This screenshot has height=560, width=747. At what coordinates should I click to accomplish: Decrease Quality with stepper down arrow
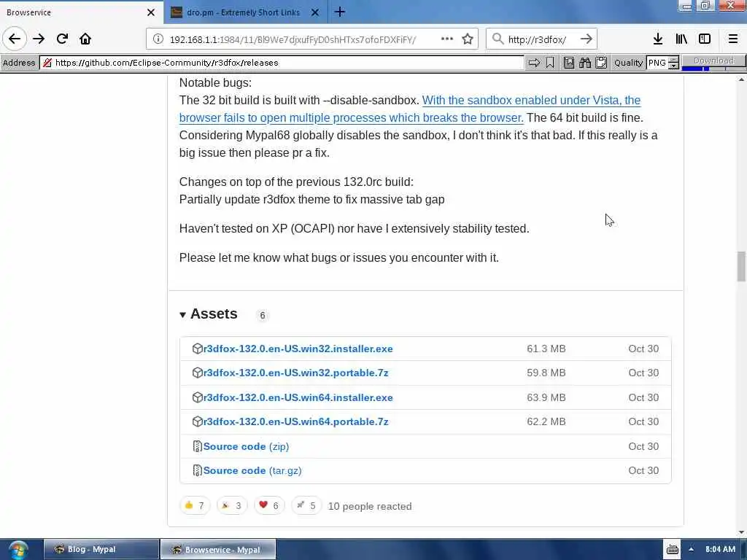673,66
